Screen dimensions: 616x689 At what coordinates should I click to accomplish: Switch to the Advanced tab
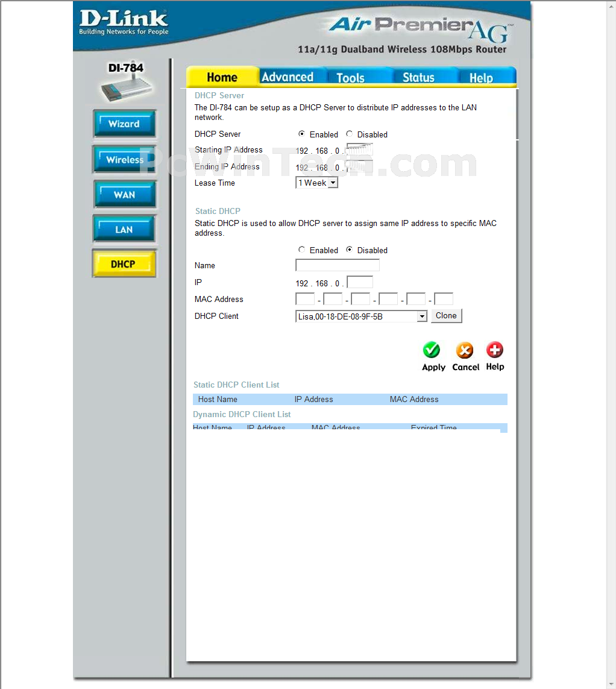[288, 77]
